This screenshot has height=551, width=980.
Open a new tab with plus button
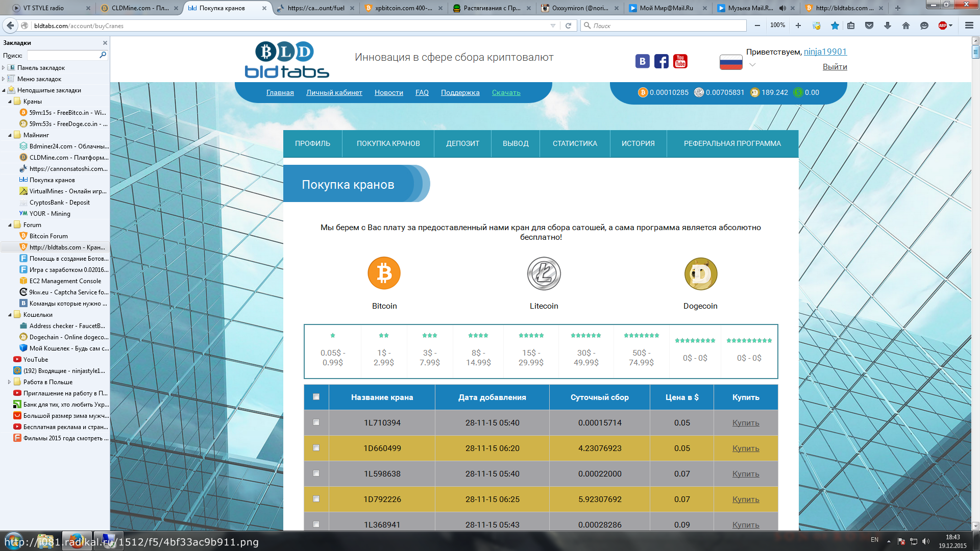pyautogui.click(x=898, y=8)
